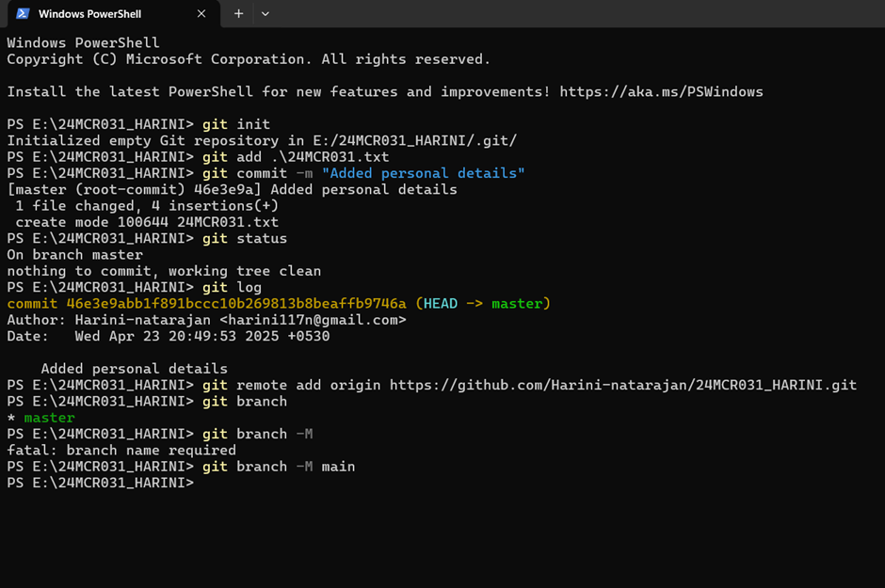The height and width of the screenshot is (588, 885).
Task: Click the "git add .\24MCR031.txt" command
Action: [x=296, y=157]
